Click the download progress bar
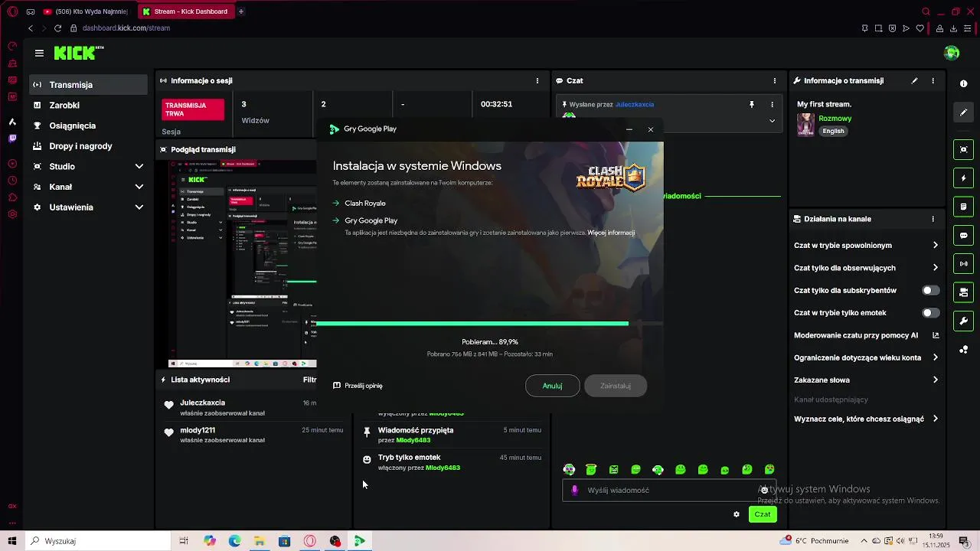Viewport: 980px width, 551px height. 489,324
